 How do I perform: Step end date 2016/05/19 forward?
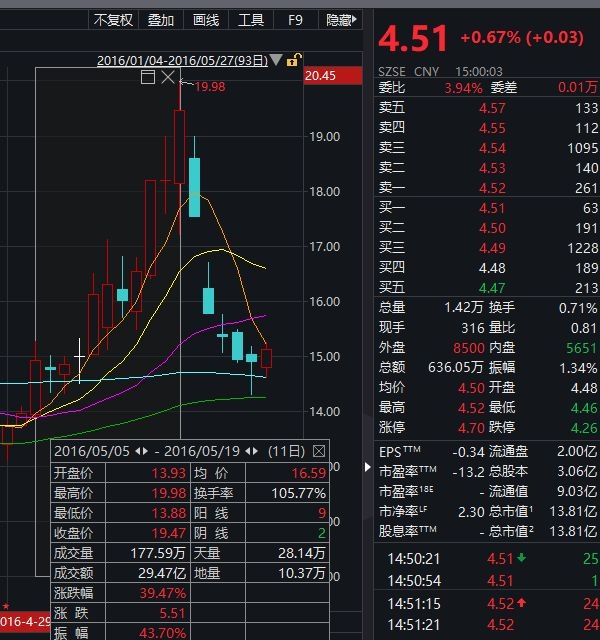tap(256, 451)
